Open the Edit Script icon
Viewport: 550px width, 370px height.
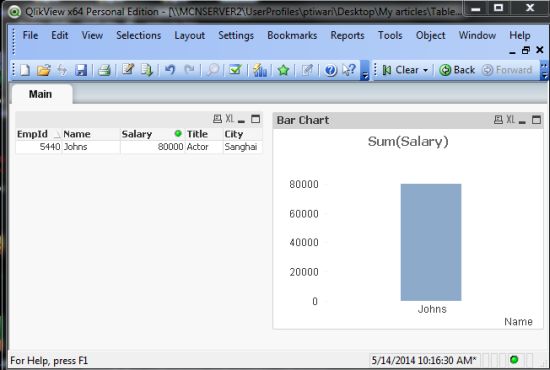[x=128, y=69]
